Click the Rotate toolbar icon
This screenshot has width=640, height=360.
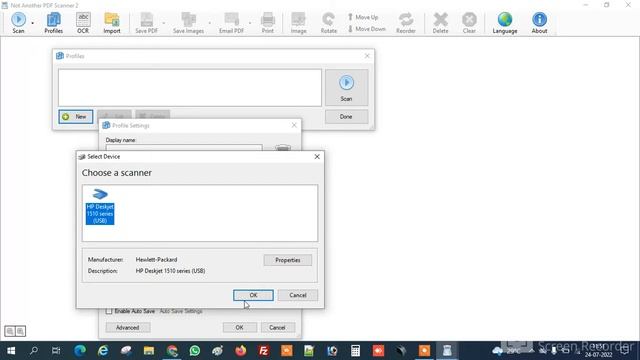click(329, 22)
